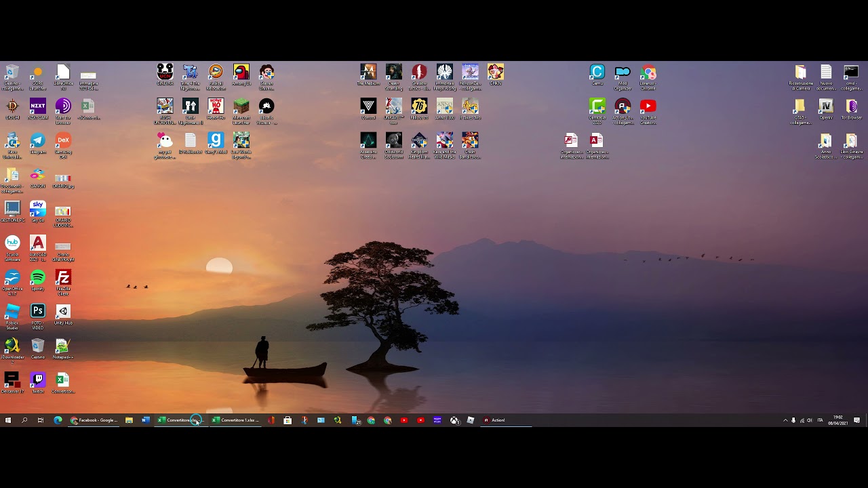Click the Twitch desktop icon
The image size is (868, 488).
click(38, 384)
